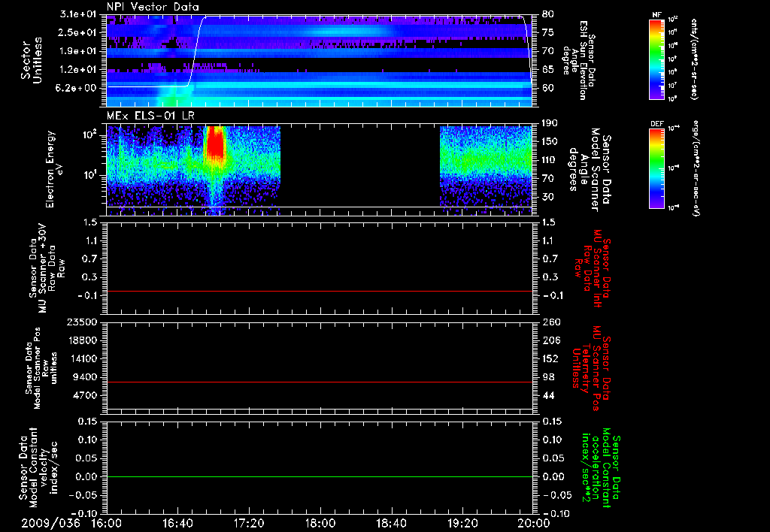Click the '80' sun elevation tick value
Screen dimensions: 770x532
pyautogui.click(x=548, y=14)
